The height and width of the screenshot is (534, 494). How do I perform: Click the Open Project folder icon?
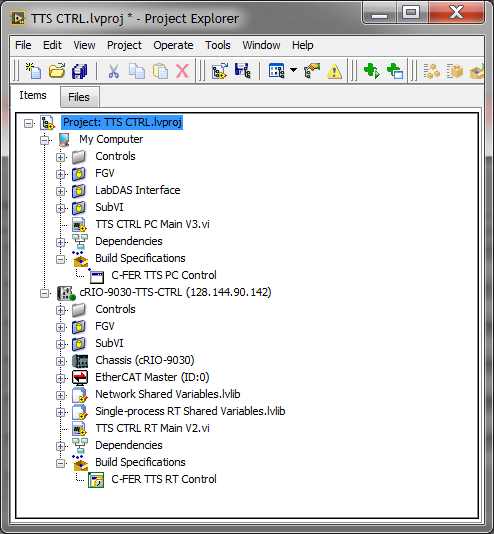tap(57, 71)
